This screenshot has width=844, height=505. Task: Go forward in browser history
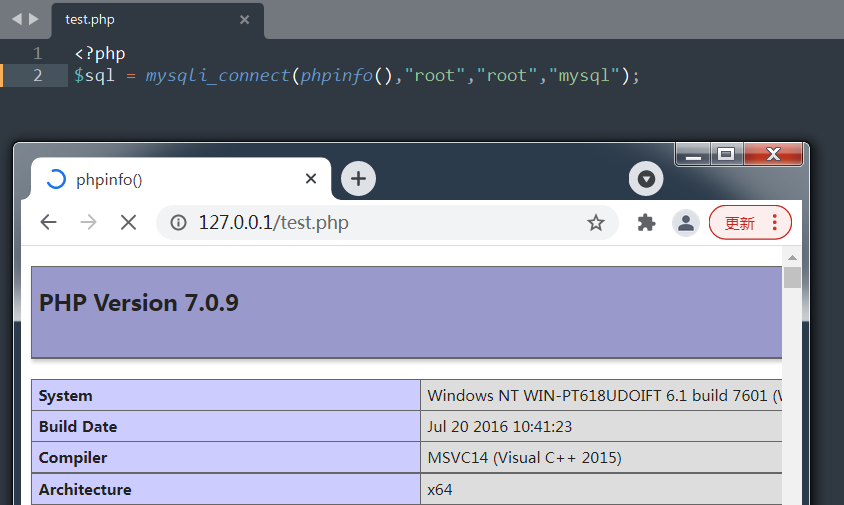pyautogui.click(x=88, y=222)
